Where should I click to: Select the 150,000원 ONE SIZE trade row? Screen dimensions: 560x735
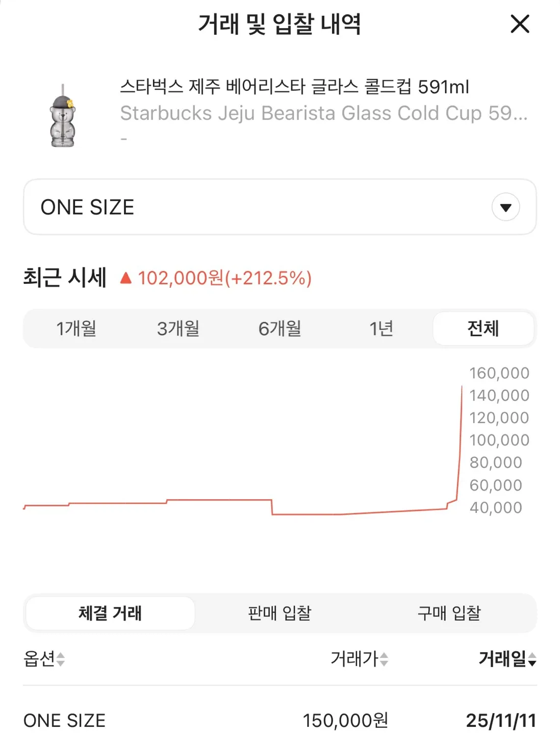[279, 720]
